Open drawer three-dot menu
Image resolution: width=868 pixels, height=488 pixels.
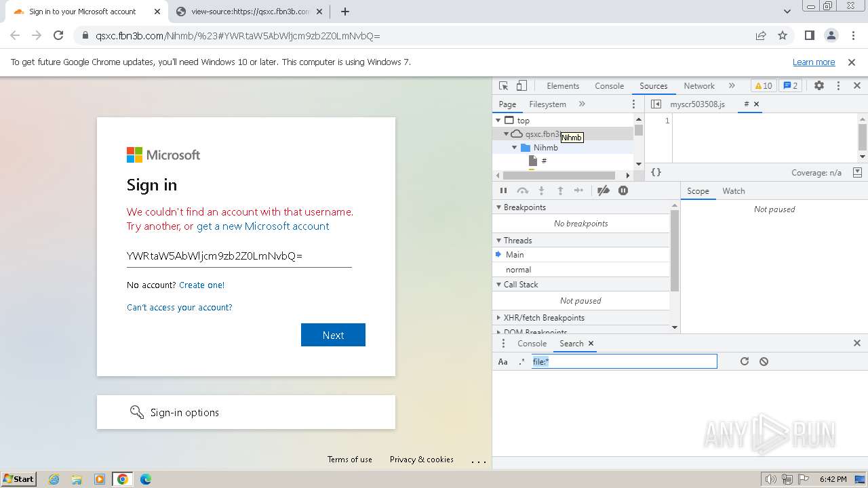pyautogui.click(x=503, y=344)
